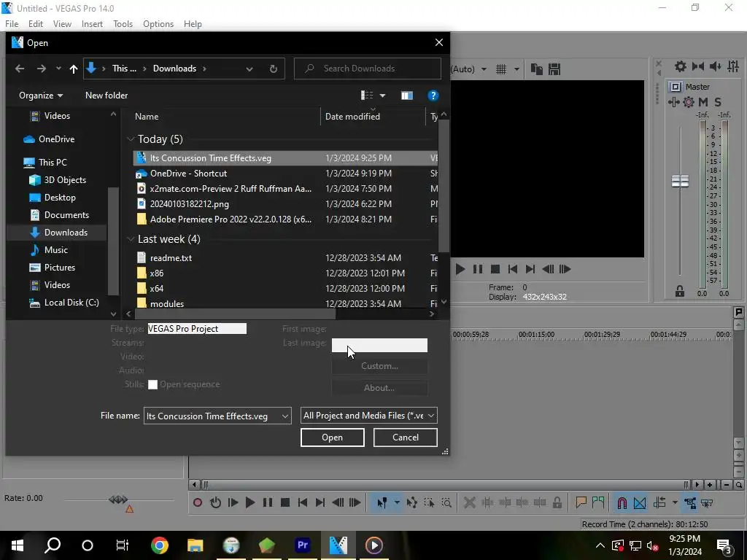Collapse the Today (5) group

pyautogui.click(x=131, y=139)
